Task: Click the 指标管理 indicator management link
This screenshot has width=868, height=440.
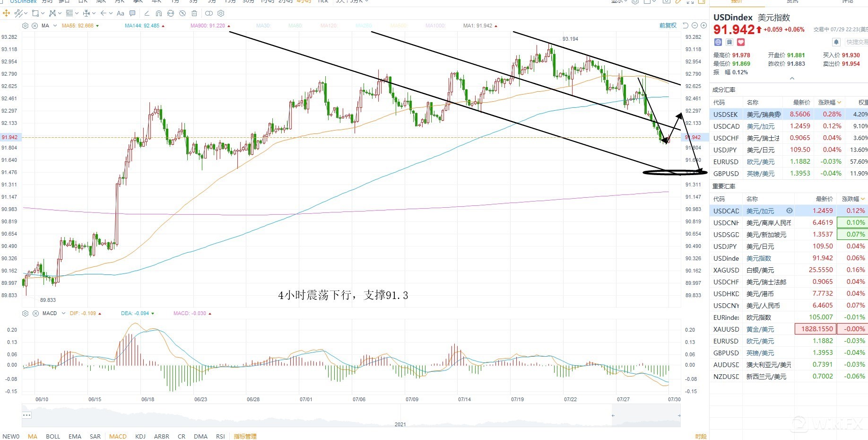Action: (x=245, y=436)
